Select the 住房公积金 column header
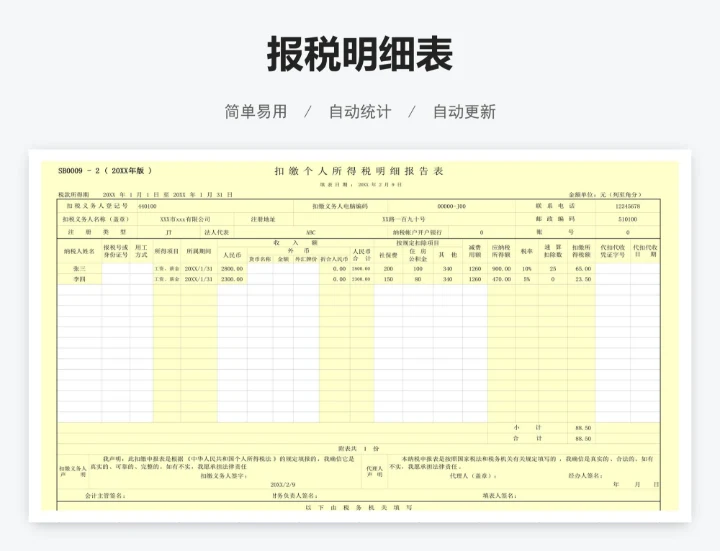 pyautogui.click(x=418, y=255)
